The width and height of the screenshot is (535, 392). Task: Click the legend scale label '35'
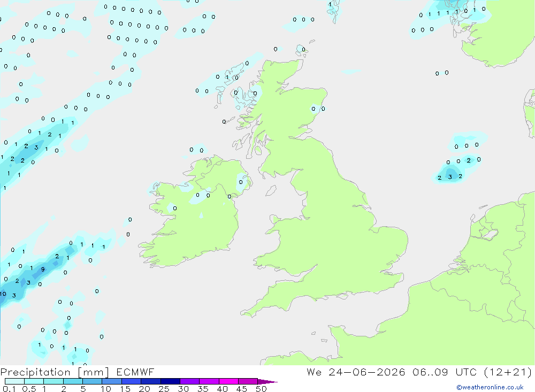[203, 389]
